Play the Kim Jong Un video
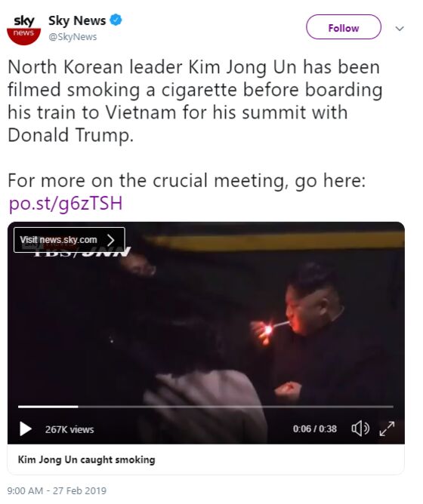 click(x=26, y=429)
